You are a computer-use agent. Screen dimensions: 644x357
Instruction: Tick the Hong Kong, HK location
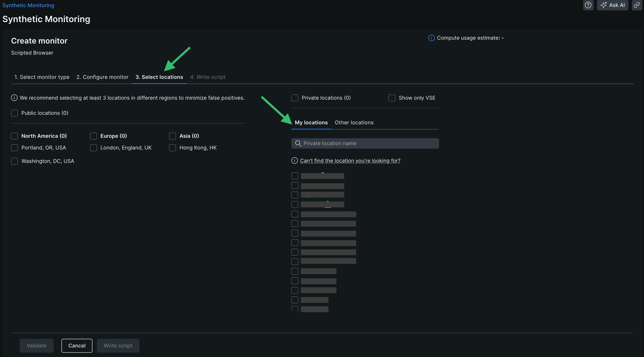173,148
